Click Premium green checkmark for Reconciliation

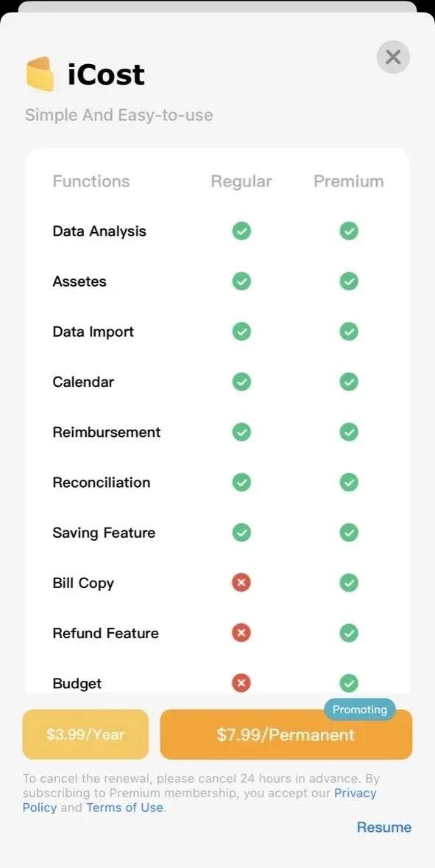(349, 482)
